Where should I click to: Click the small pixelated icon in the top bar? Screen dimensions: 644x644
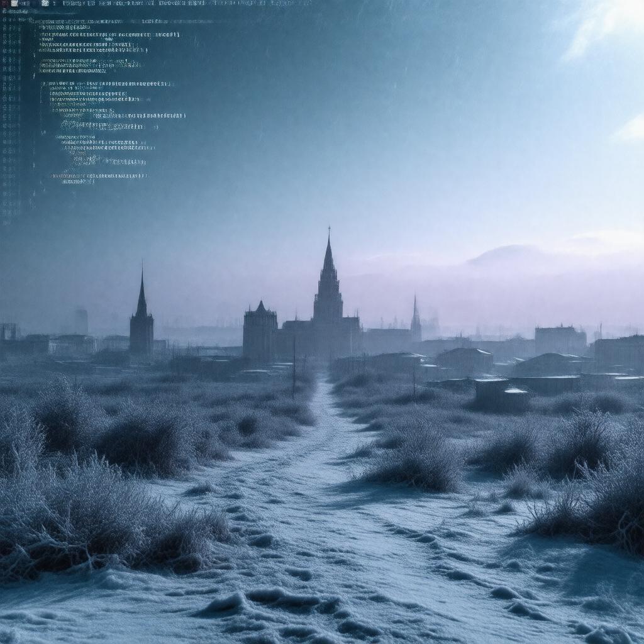point(44,3)
